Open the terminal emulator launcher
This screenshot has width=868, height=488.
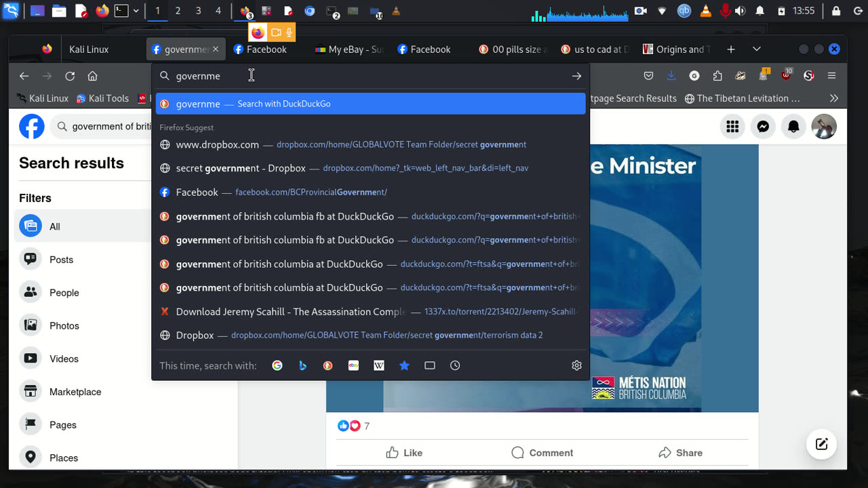(x=121, y=11)
